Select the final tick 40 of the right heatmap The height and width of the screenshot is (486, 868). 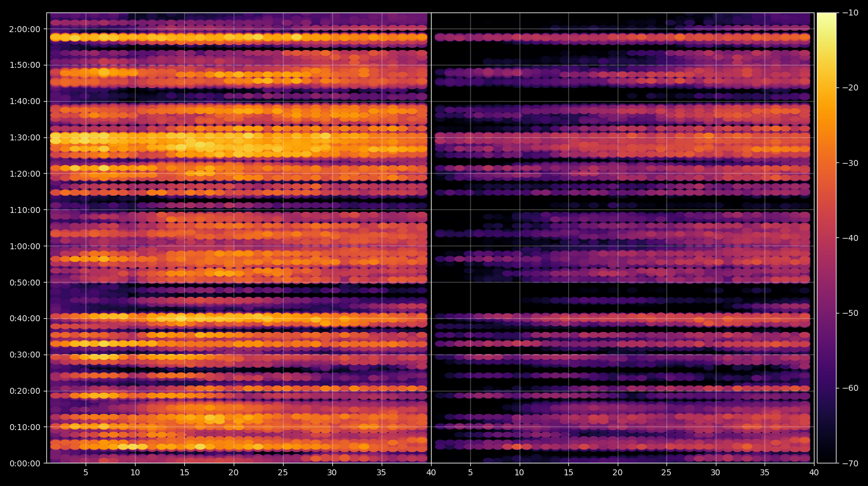[814, 473]
